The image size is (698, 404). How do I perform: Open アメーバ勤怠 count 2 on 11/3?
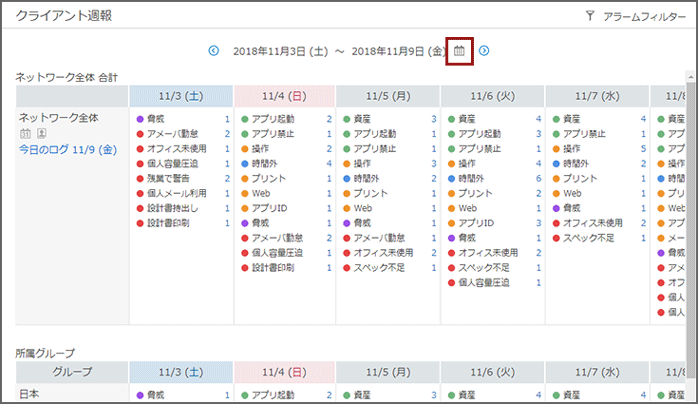[x=227, y=134]
